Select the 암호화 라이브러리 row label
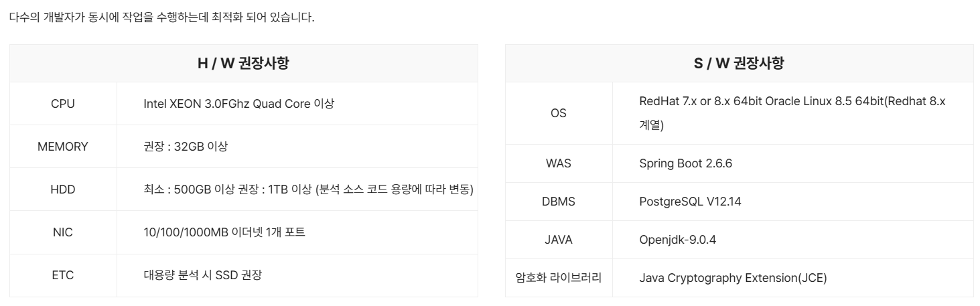 558,278
